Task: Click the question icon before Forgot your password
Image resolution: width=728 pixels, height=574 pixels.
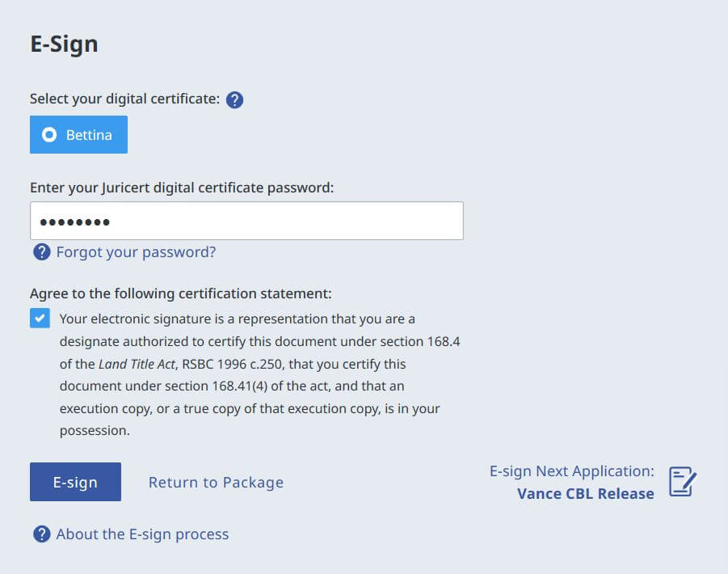Action: click(42, 252)
